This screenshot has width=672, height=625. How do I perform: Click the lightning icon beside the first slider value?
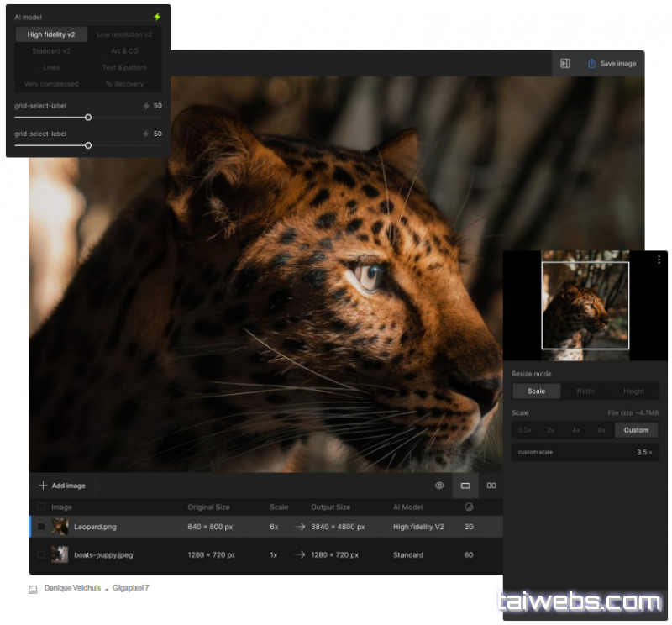[x=146, y=106]
